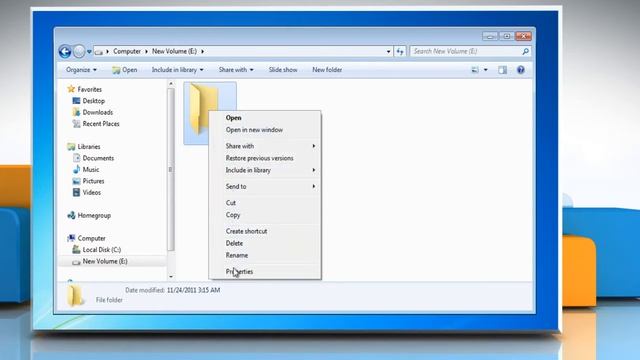Click the star icon beside Favorites

[71, 89]
